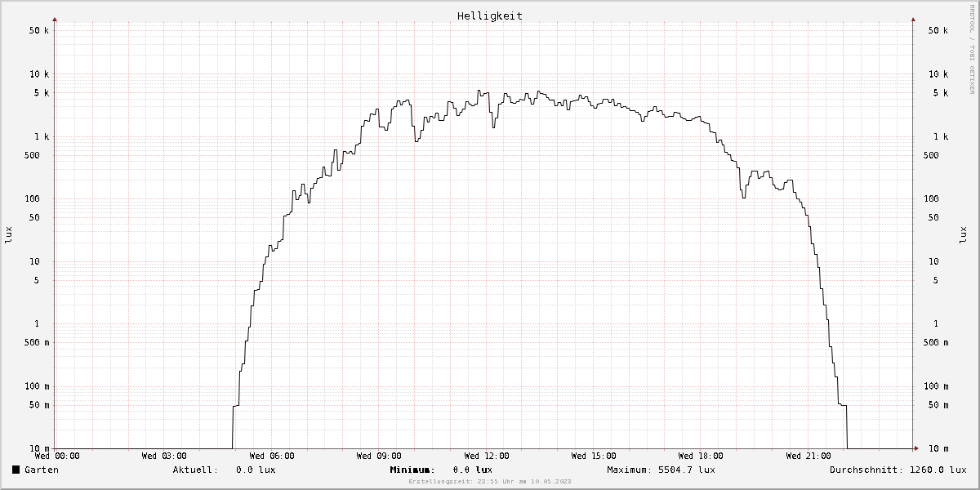The width and height of the screenshot is (980, 490).
Task: Click the Wed 03:00 time axis label
Action: click(164, 456)
